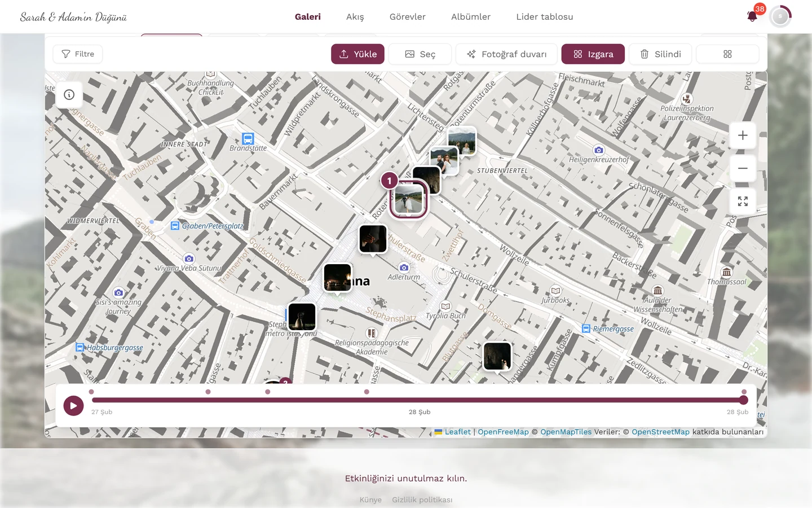Click Thomassaal museum map icon

(727, 272)
